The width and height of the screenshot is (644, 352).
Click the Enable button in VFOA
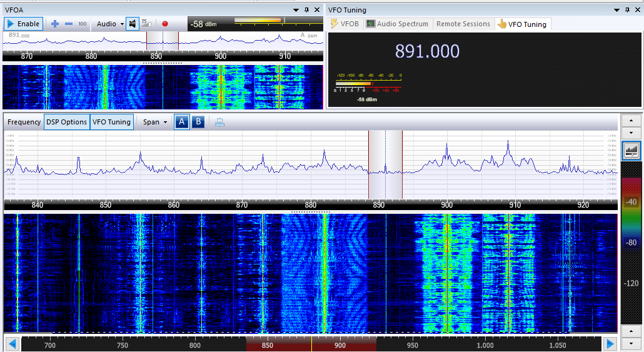[x=24, y=24]
